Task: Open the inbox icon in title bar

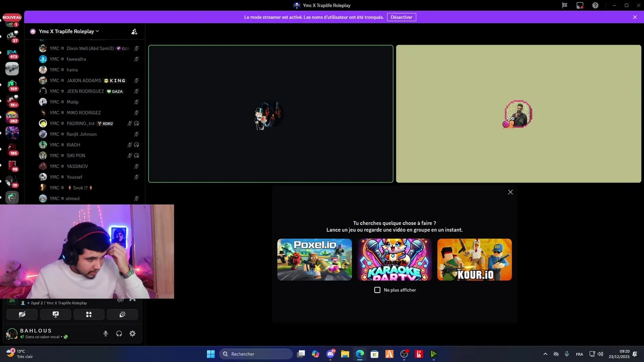Action: [x=565, y=6]
